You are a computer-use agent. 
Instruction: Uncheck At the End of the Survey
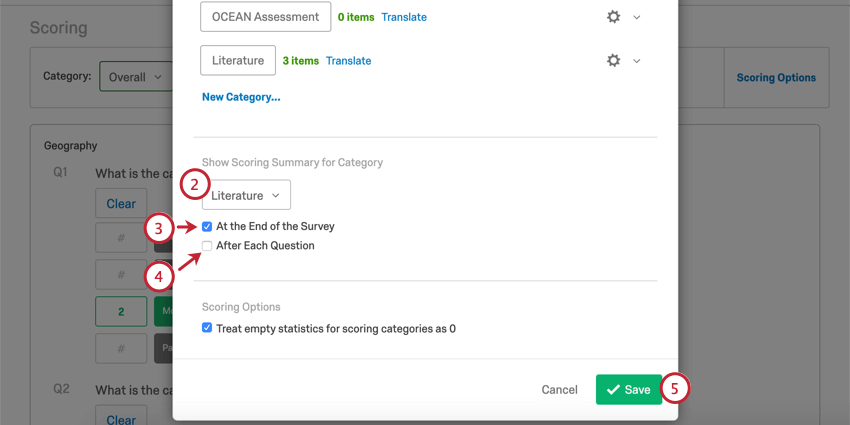(x=207, y=227)
